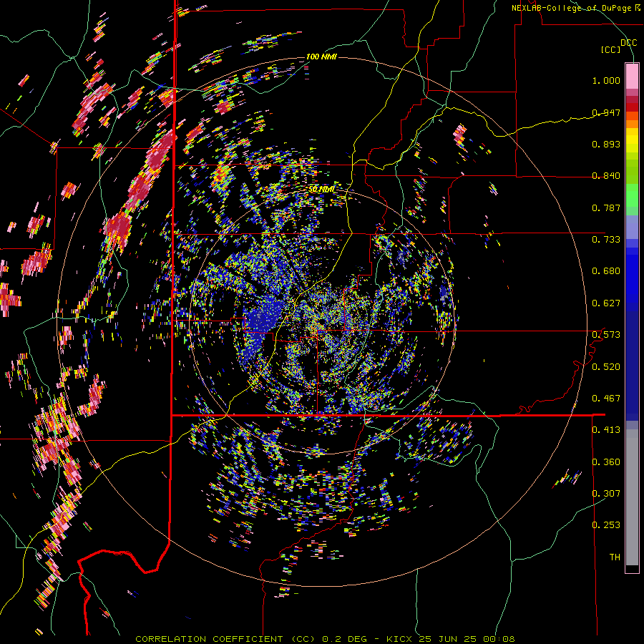644x644 pixels.
Task: Click the 25 JUN 25 date text
Action: (x=448, y=639)
